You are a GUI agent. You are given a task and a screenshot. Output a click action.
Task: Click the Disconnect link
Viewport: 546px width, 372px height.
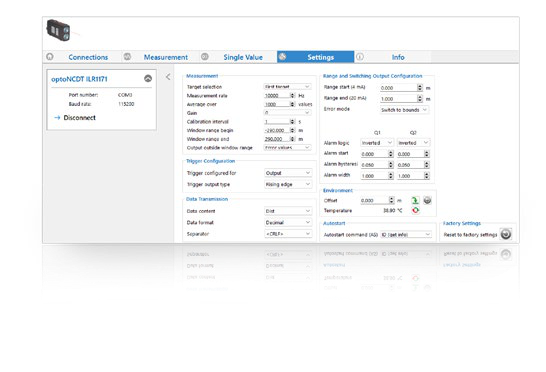click(79, 118)
